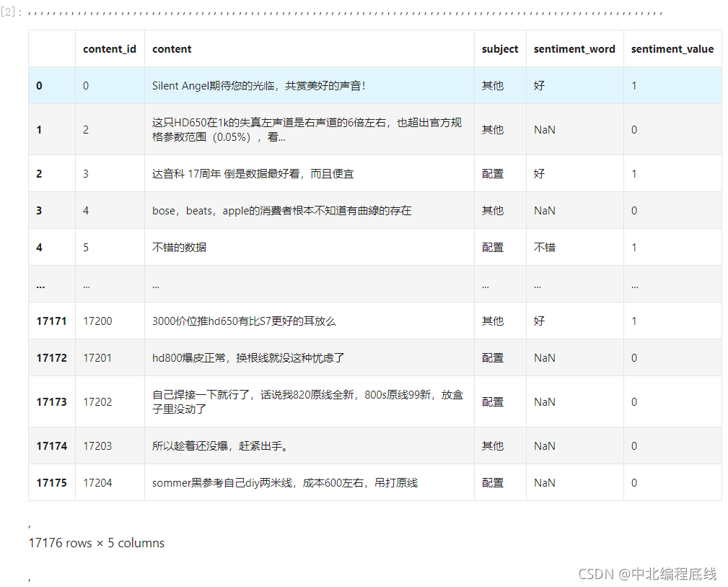
Task: Click the sentiment_word column header
Action: click(575, 49)
